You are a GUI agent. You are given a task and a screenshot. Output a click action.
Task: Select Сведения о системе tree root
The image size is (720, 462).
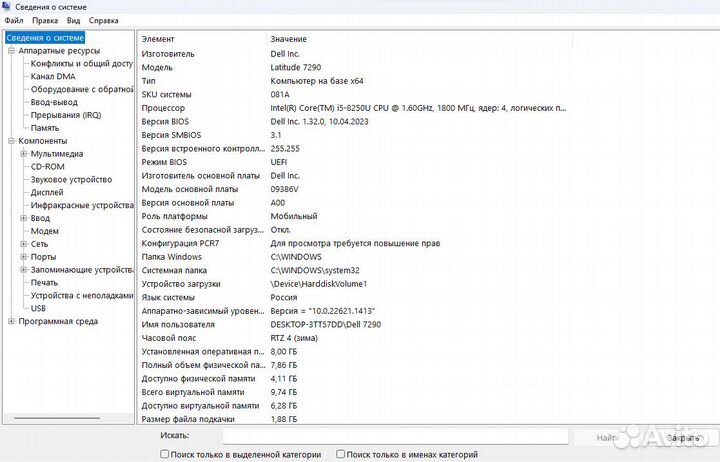(x=45, y=38)
